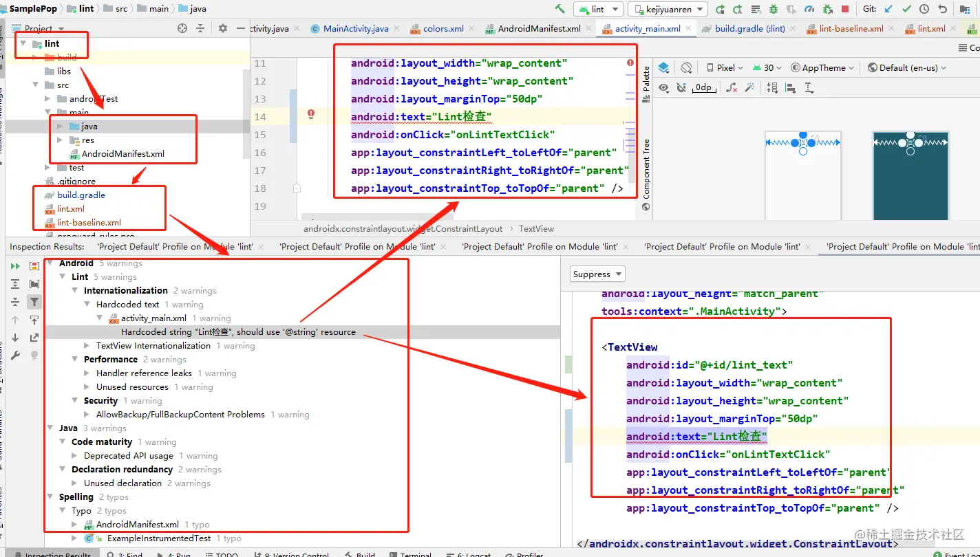Click TextView in the editor breadcrumb
This screenshot has height=557, width=980.
537,228
